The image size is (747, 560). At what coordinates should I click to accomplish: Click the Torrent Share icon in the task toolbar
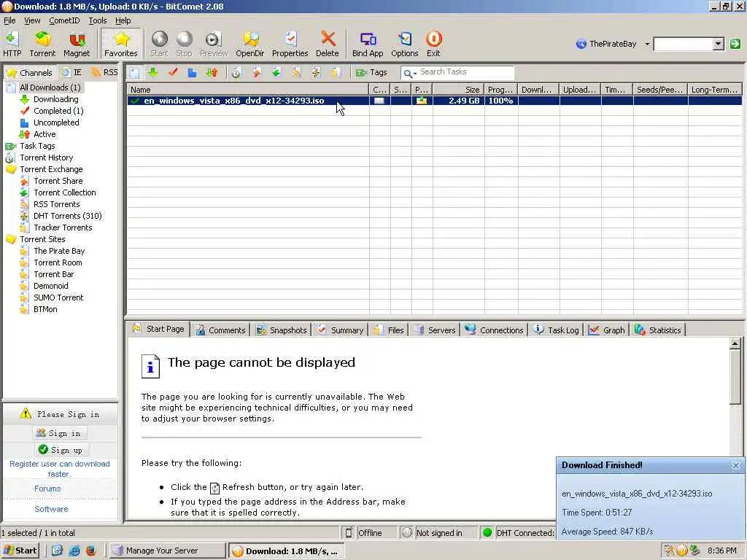click(x=257, y=72)
